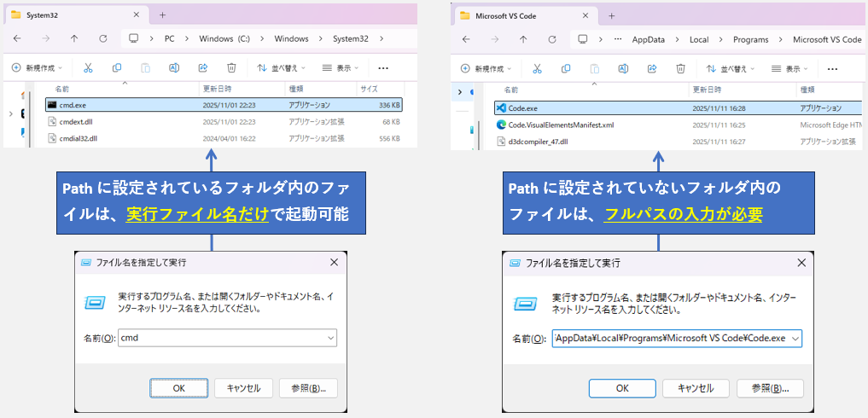Click PC breadcrumb in System32 address bar
Image resolution: width=868 pixels, height=418 pixels.
coord(169,38)
